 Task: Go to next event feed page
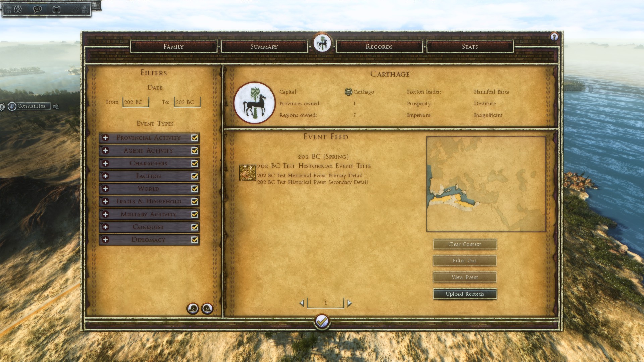(x=350, y=303)
